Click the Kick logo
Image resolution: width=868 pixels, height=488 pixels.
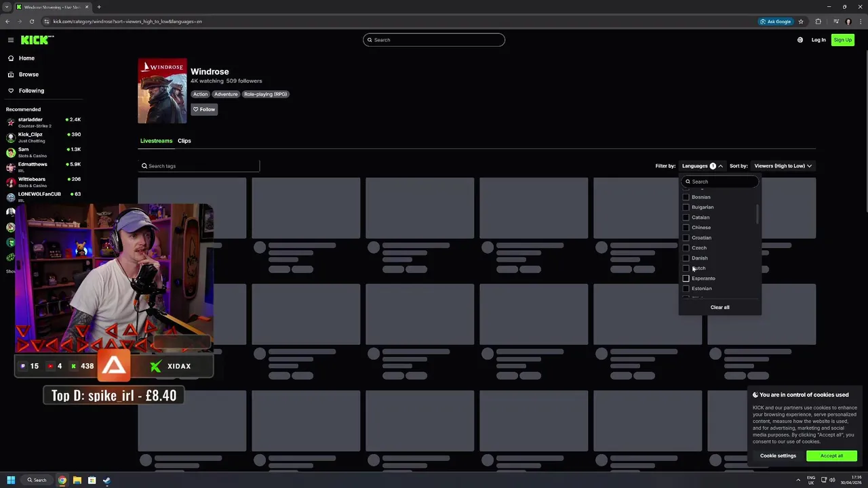tap(37, 40)
